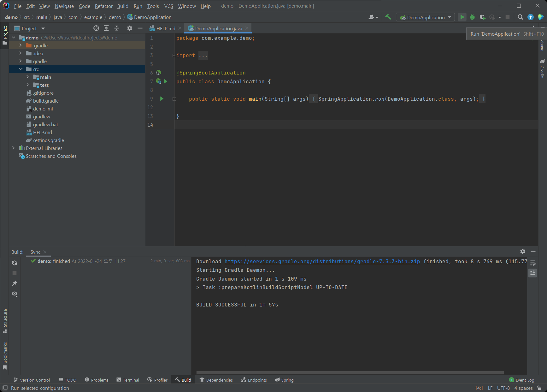
Task: Click Spring bean gutter icon on line 6
Action: [x=158, y=73]
